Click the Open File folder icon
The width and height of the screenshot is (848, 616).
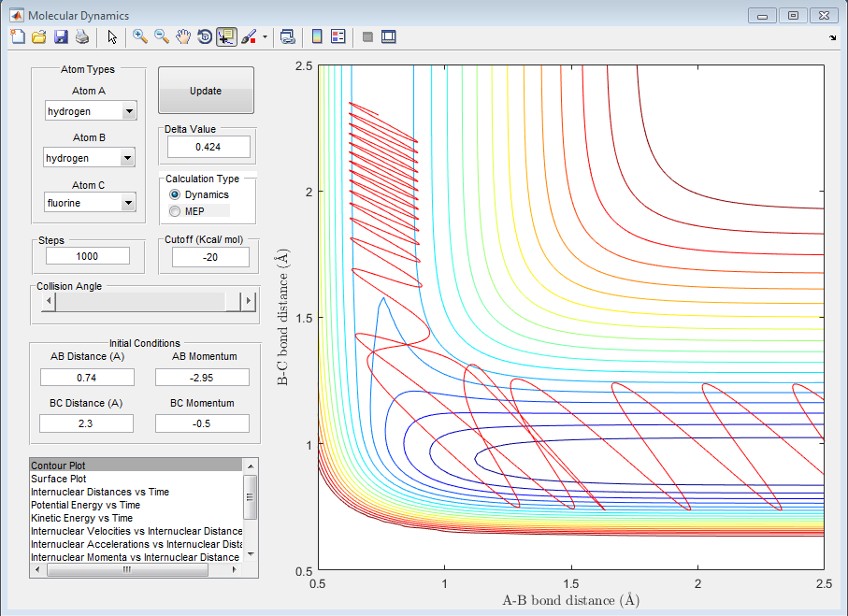tap(39, 36)
